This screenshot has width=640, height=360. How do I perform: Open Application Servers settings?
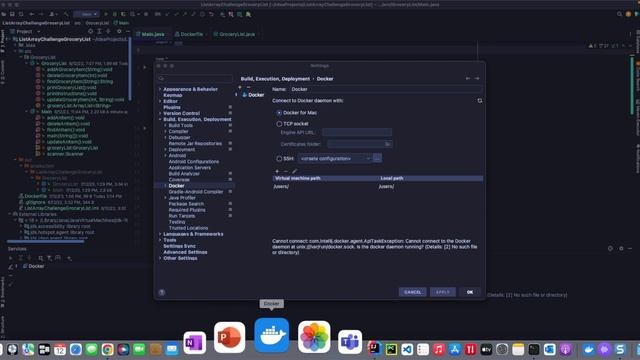(x=189, y=168)
